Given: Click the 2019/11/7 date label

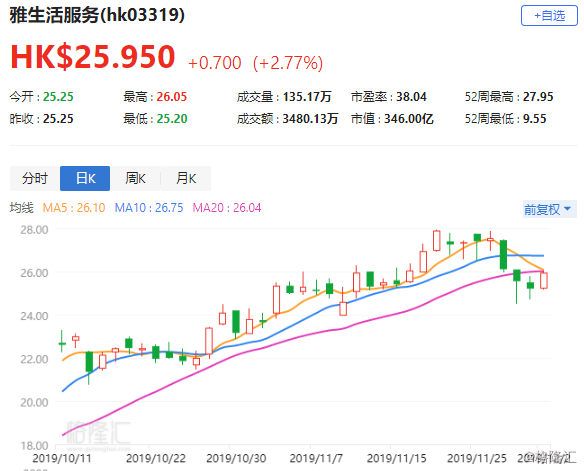Looking at the screenshot, I should 316,458.
